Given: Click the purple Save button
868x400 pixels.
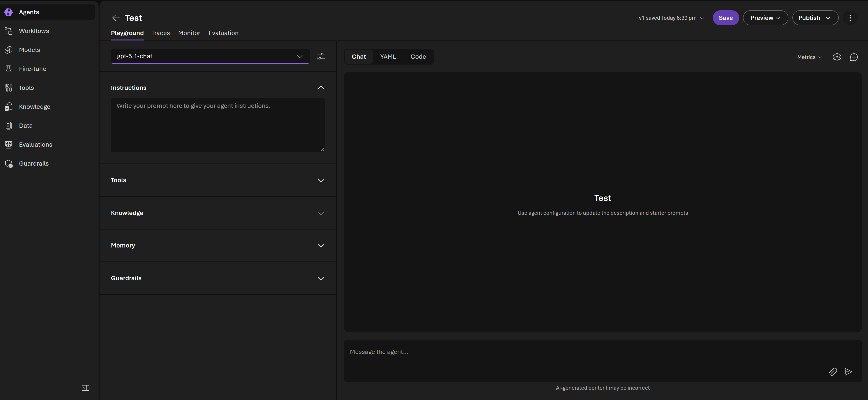Looking at the screenshot, I should tap(725, 18).
